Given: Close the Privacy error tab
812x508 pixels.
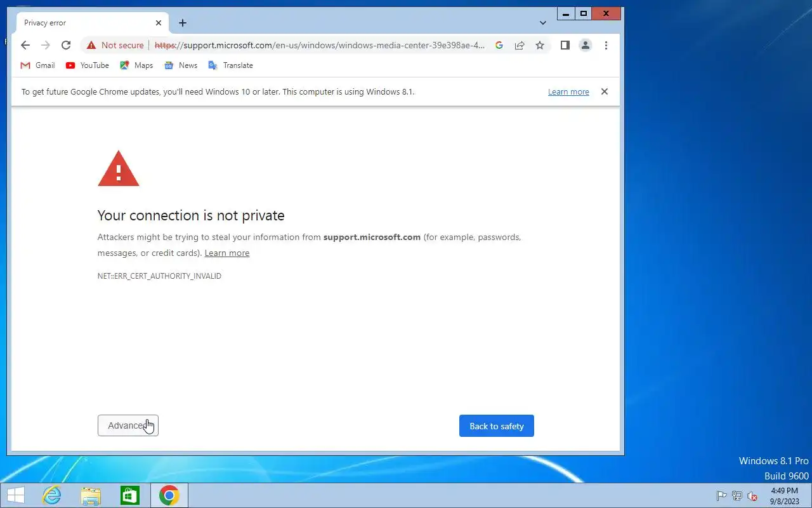Looking at the screenshot, I should point(159,23).
